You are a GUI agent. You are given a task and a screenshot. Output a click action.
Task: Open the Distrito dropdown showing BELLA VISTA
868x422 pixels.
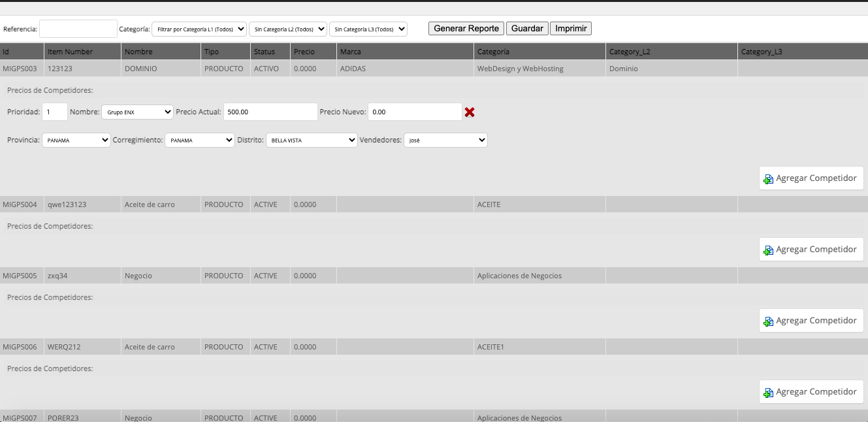(x=312, y=140)
